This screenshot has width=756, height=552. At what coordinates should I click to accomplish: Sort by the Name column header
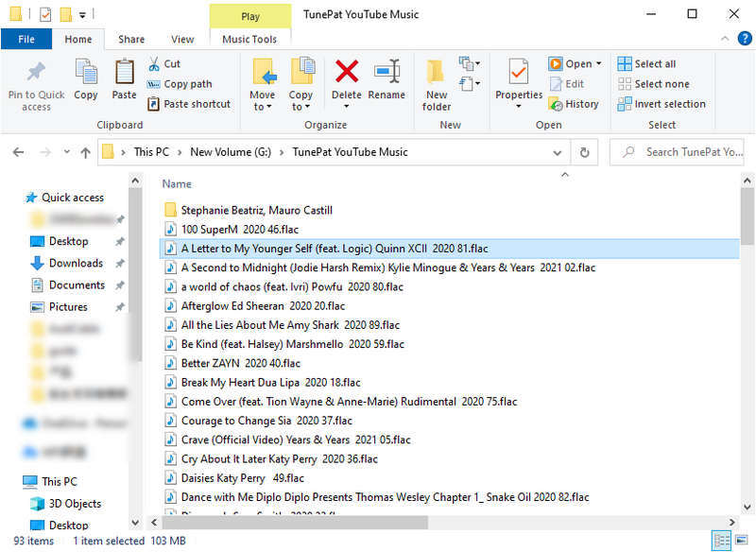(x=177, y=183)
